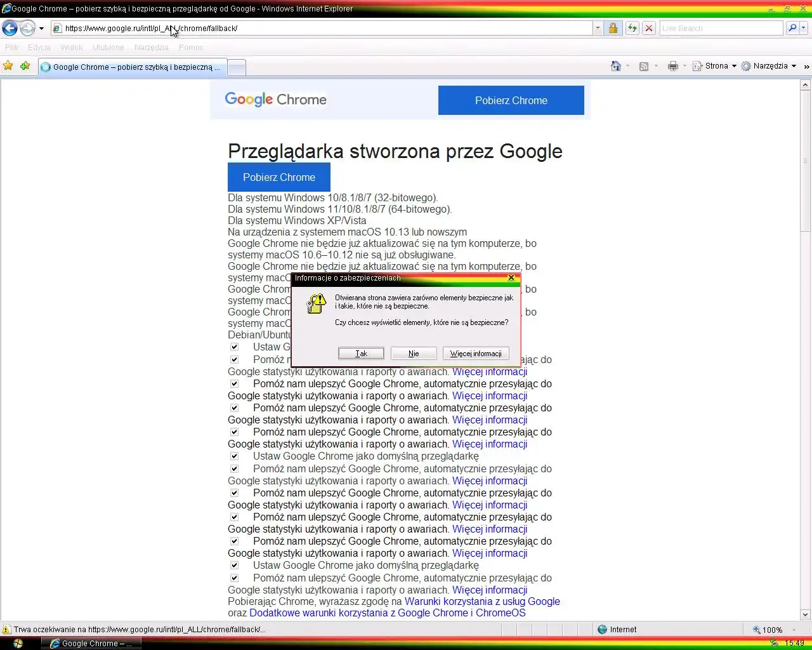Click the vertical scrollbar thumb
This screenshot has height=650, width=812.
click(806, 161)
